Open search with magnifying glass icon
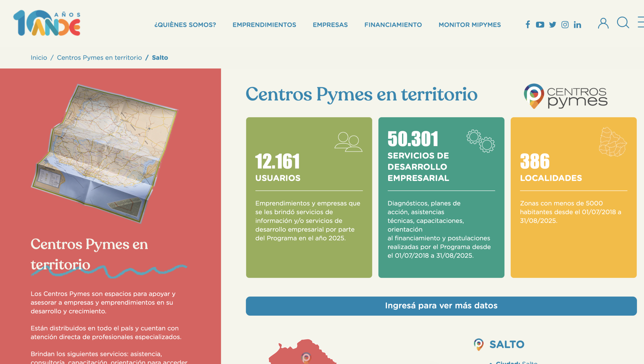644x364 pixels. (623, 23)
